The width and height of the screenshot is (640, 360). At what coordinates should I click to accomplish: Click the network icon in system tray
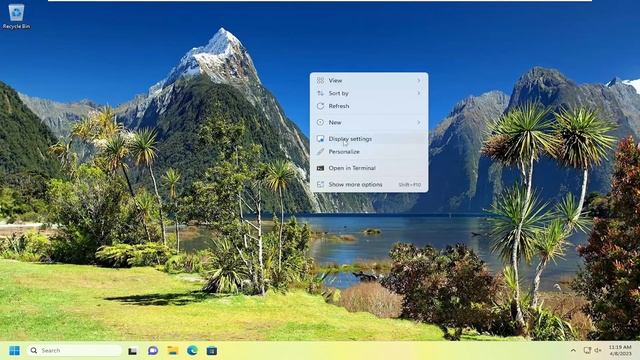pos(587,351)
